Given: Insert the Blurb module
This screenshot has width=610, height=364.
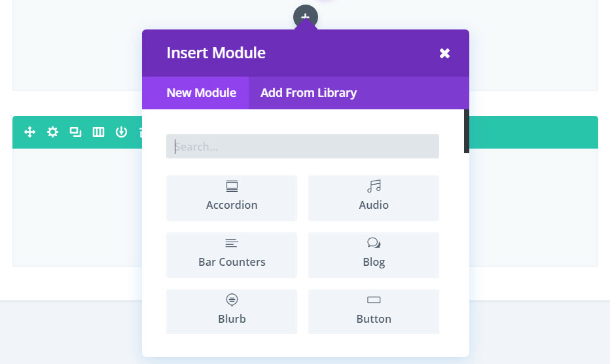Looking at the screenshot, I should click(232, 312).
